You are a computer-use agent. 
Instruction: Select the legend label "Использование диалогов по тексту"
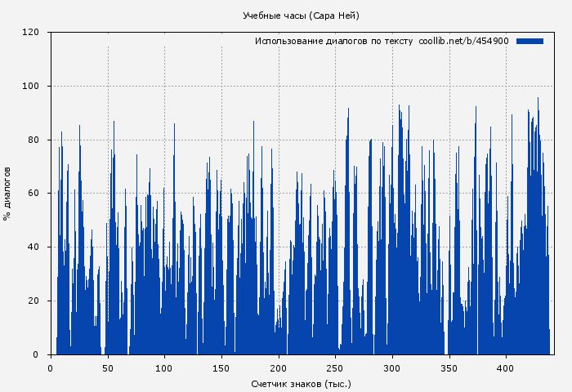tap(333, 41)
